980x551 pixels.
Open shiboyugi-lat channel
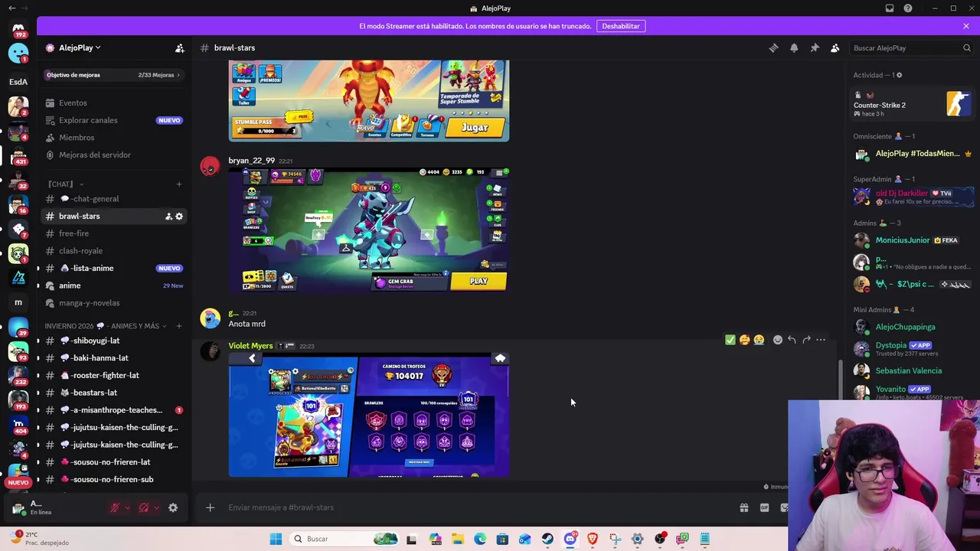coord(113,341)
